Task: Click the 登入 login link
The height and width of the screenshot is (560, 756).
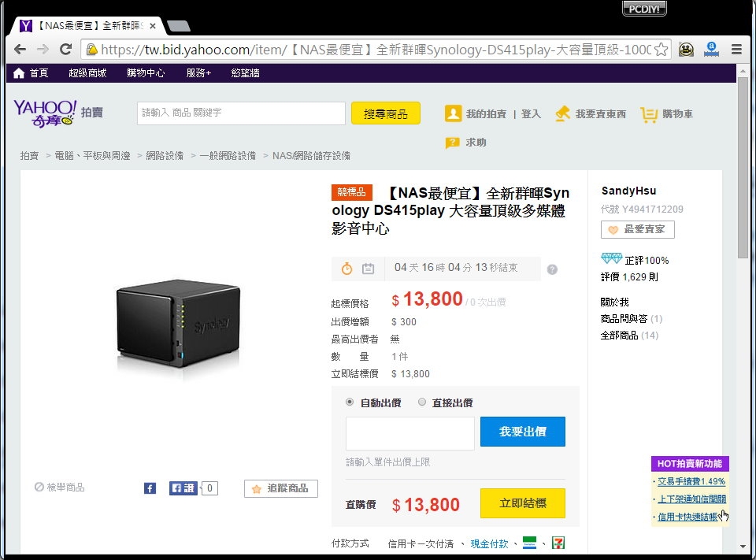Action: (x=531, y=114)
